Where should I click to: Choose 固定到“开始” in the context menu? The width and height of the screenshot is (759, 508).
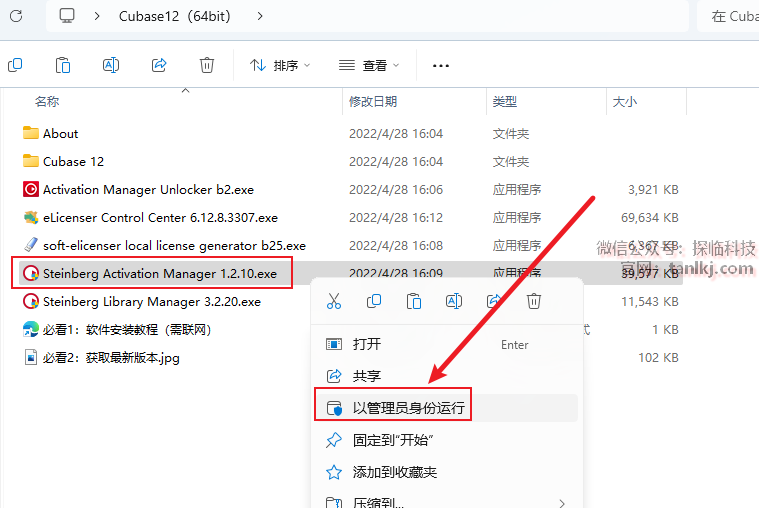click(x=445, y=440)
